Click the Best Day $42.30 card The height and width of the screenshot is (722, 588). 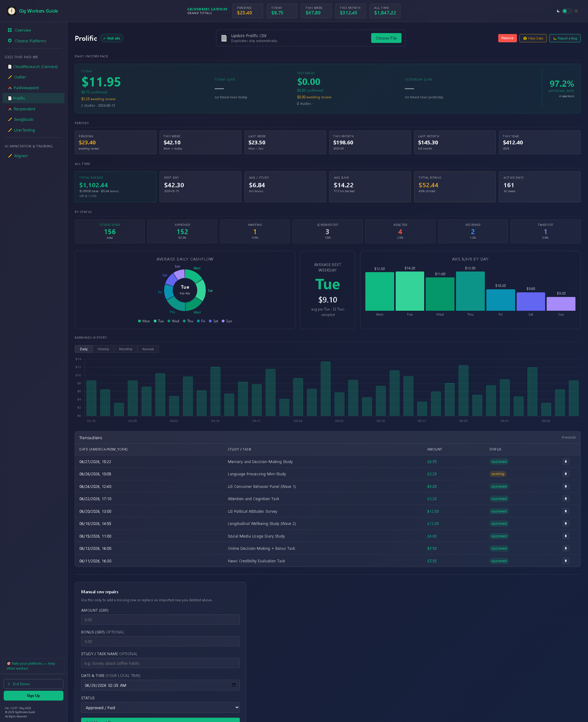point(200,187)
